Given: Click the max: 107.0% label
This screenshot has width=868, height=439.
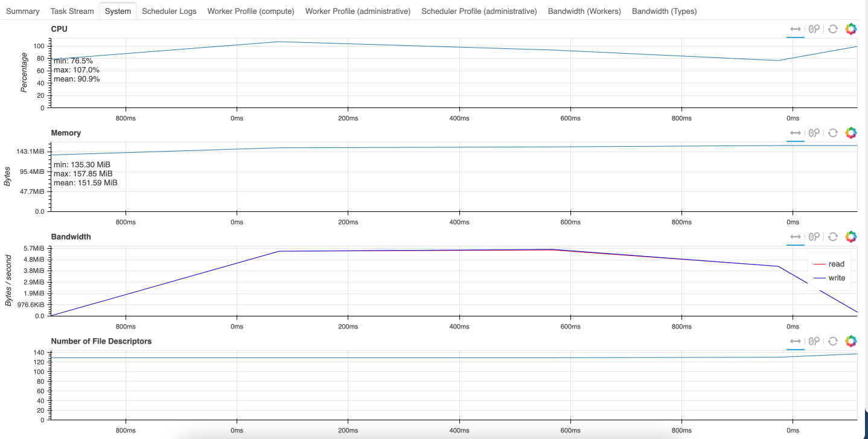Looking at the screenshot, I should [x=76, y=70].
